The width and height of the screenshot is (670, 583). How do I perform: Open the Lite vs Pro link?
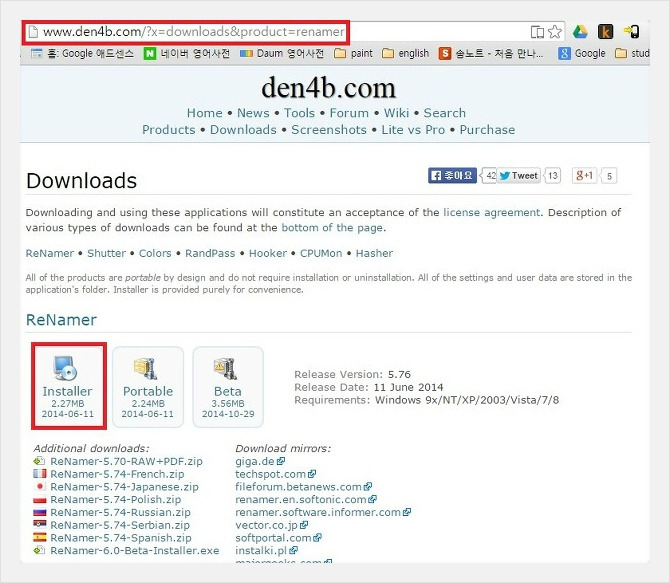tap(413, 130)
